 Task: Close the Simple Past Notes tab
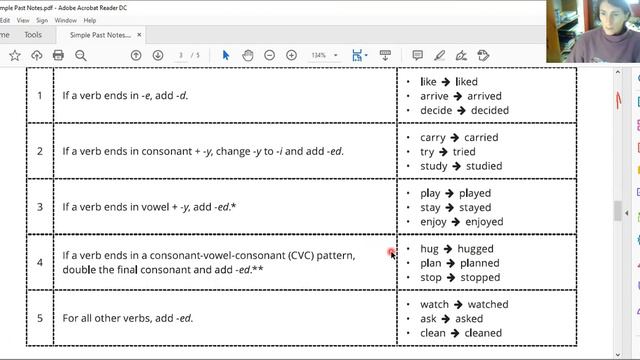coord(139,35)
